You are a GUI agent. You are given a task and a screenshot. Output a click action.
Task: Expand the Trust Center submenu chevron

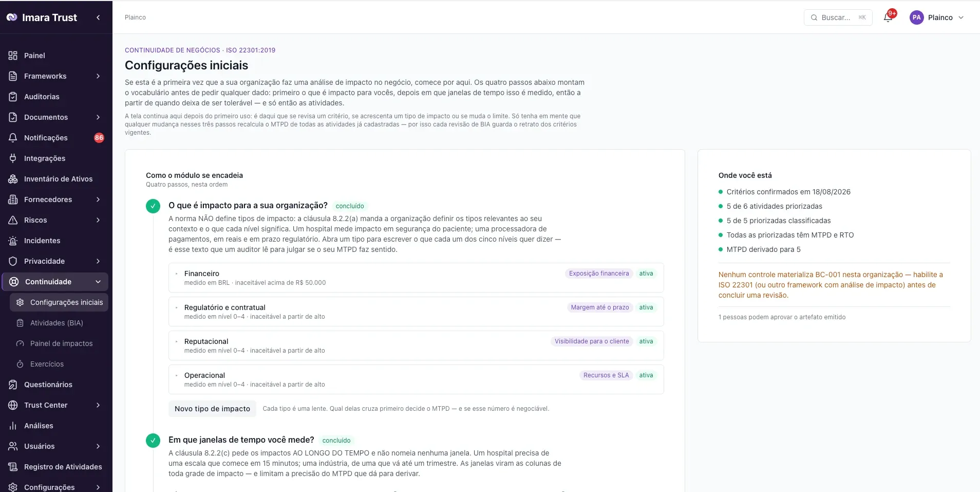tap(98, 405)
